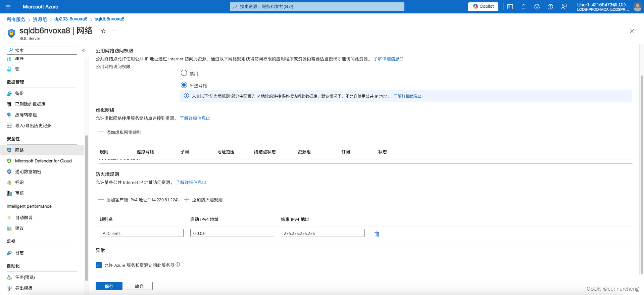The height and width of the screenshot is (295, 644).
Task: Toggle 允许 Azure 服务和资源访问此服务器 checkbox
Action: [99, 265]
